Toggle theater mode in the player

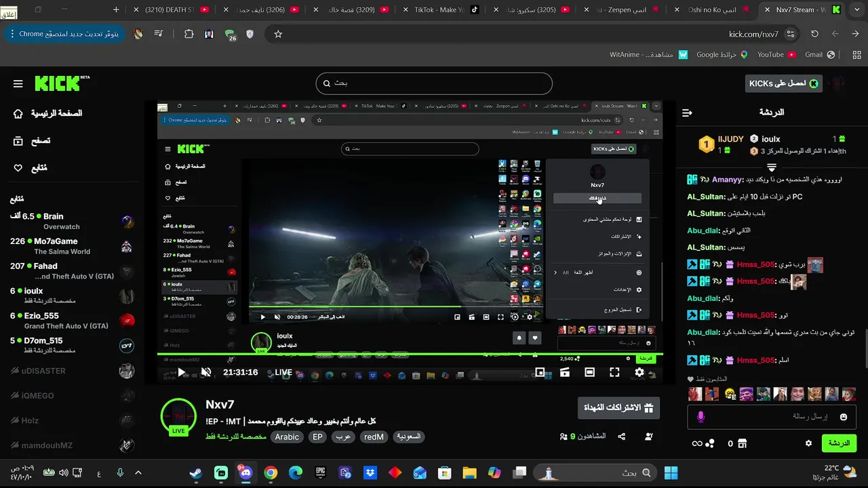590,372
